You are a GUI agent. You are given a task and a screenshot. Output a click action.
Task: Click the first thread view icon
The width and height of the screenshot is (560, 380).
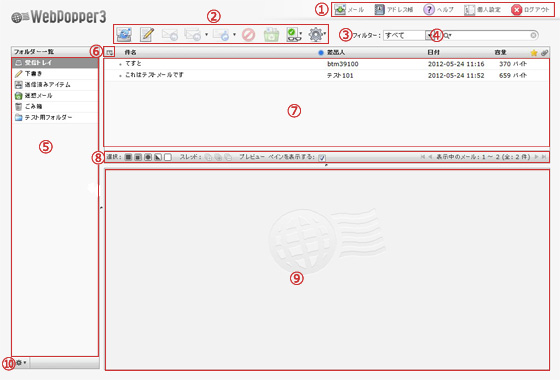(208, 157)
